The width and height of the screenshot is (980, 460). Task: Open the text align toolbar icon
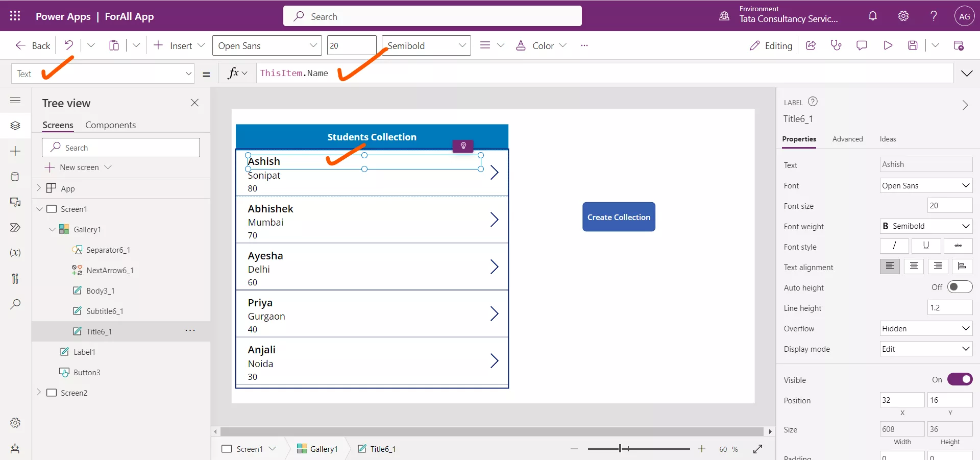tap(485, 45)
